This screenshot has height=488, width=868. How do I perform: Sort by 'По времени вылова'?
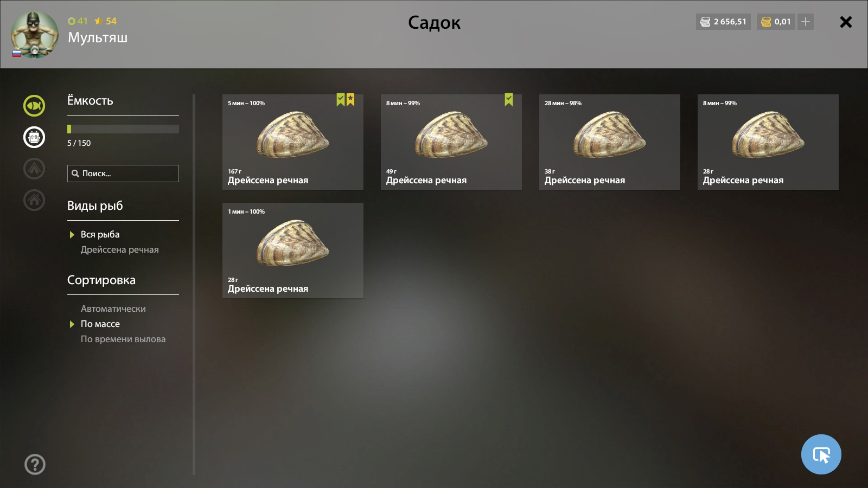click(x=123, y=339)
